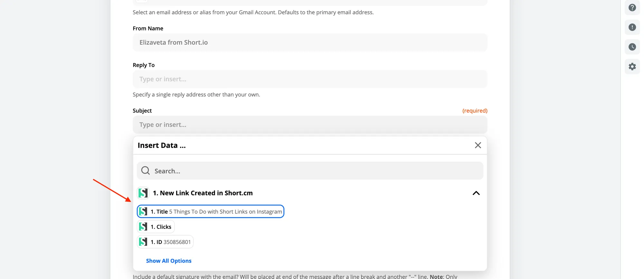Click the magnifier icon in Search box
644x279 pixels.
[x=146, y=171]
